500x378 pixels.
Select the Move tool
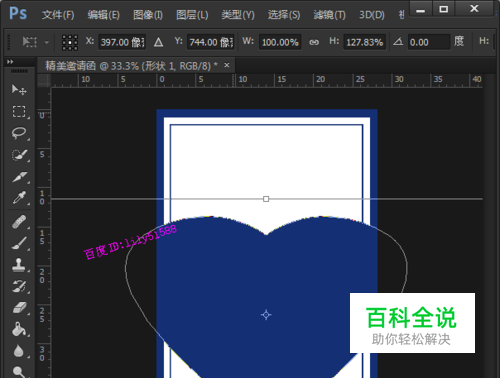point(19,89)
